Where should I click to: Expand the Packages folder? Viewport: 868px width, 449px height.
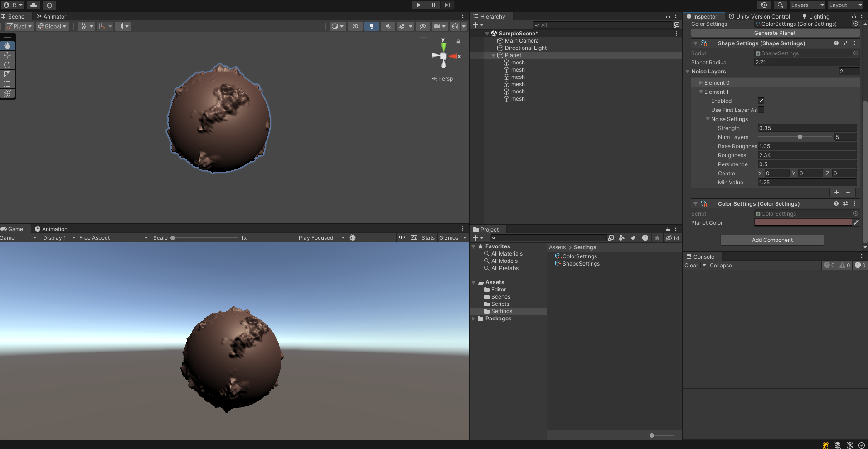[x=474, y=319]
